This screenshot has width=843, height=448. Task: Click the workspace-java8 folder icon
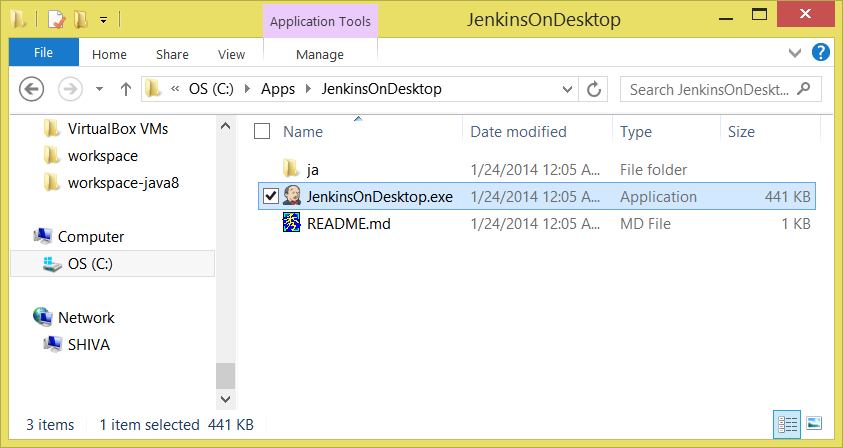click(52, 182)
